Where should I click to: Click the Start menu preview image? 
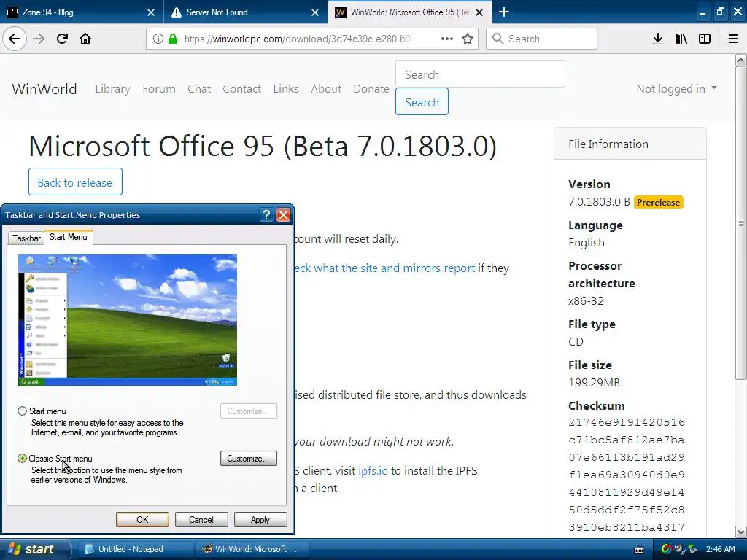pos(127,319)
